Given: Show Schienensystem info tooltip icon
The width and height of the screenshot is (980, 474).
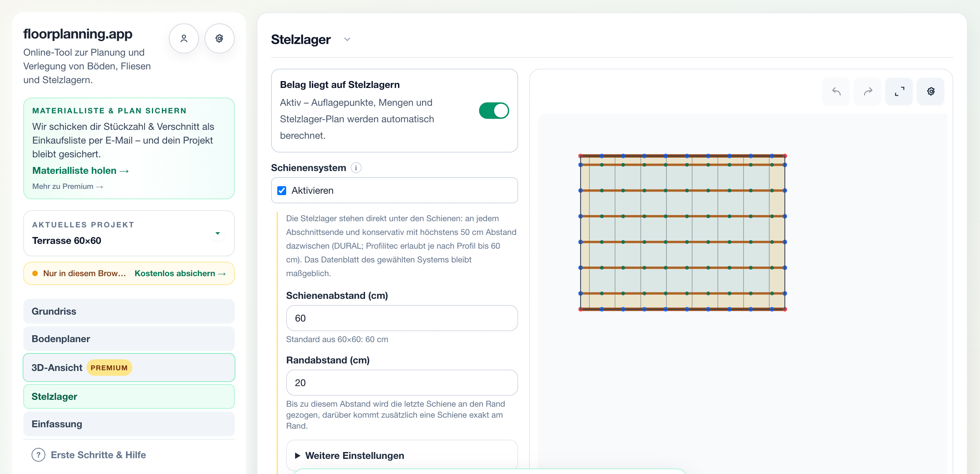Looking at the screenshot, I should pos(356,168).
